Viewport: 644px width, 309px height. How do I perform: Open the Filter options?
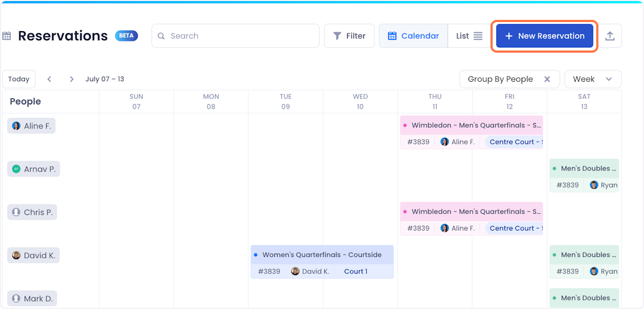[x=349, y=36]
